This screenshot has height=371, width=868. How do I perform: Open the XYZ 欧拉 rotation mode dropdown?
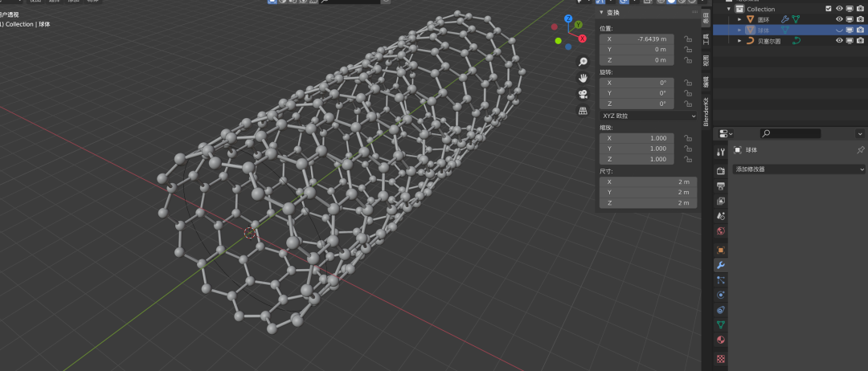pyautogui.click(x=649, y=116)
